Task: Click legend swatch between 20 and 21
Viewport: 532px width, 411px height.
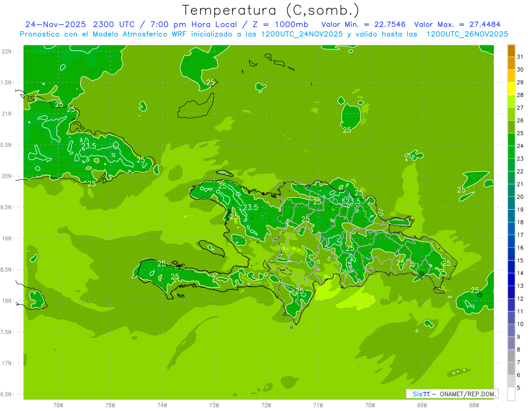Action: click(511, 190)
